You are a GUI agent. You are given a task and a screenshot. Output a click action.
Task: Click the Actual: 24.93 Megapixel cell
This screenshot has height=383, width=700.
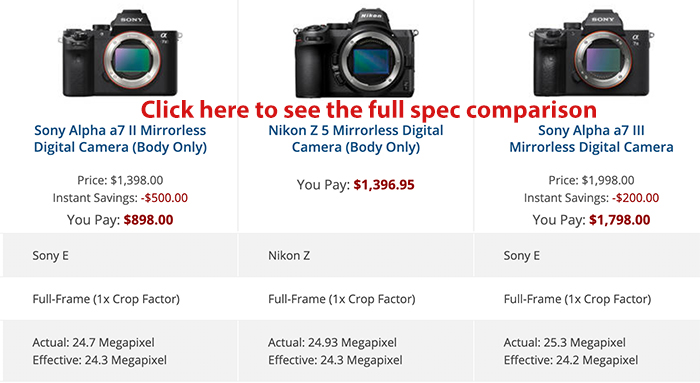pyautogui.click(x=356, y=351)
